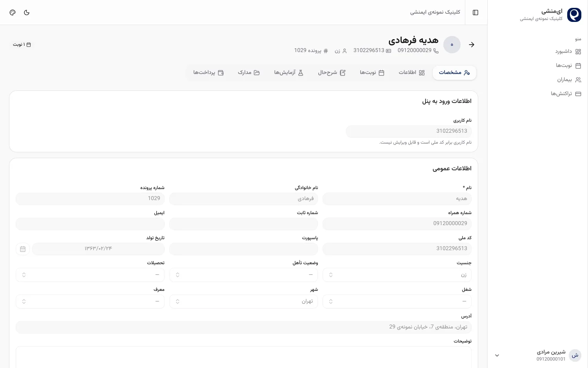Click the شماره همراه field

coord(397,224)
